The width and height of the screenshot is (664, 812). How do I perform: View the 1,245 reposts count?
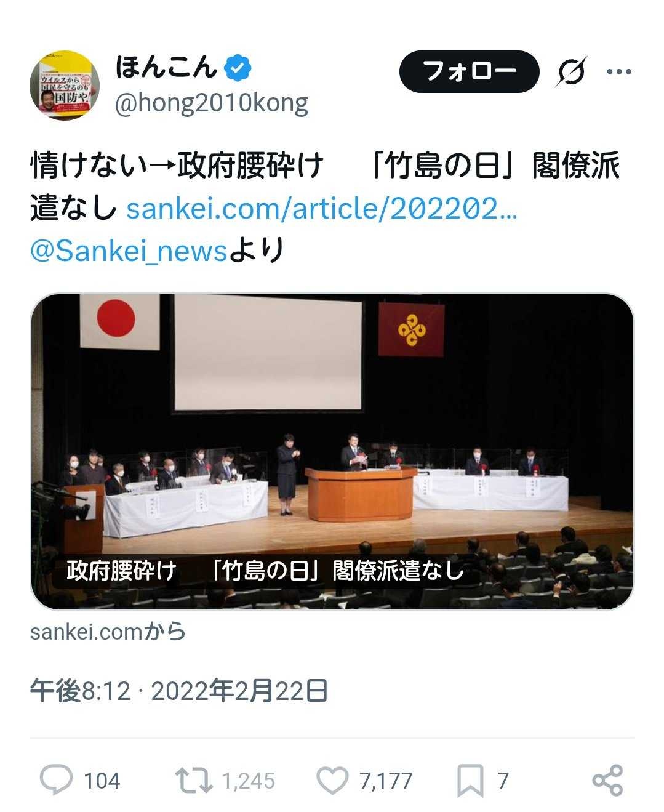click(248, 781)
